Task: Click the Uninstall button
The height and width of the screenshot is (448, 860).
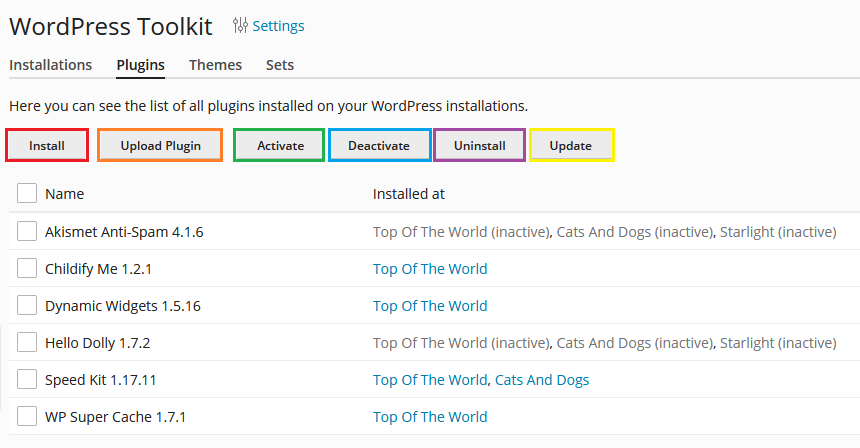Action: (x=479, y=145)
